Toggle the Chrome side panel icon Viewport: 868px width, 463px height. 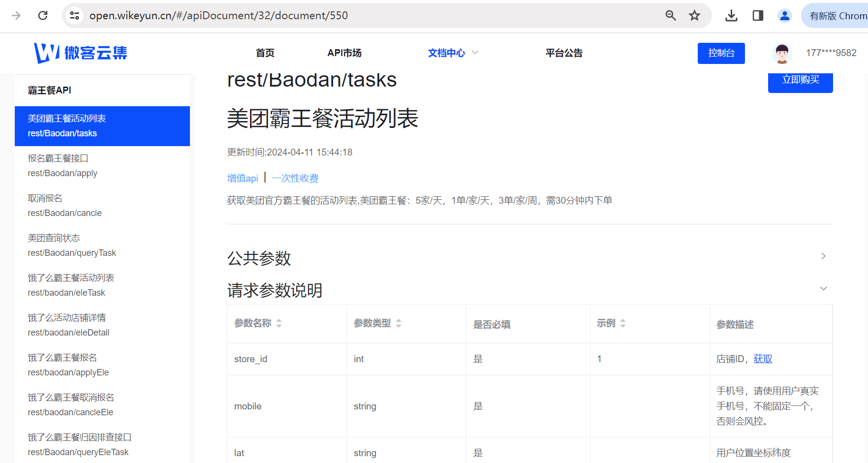(758, 16)
